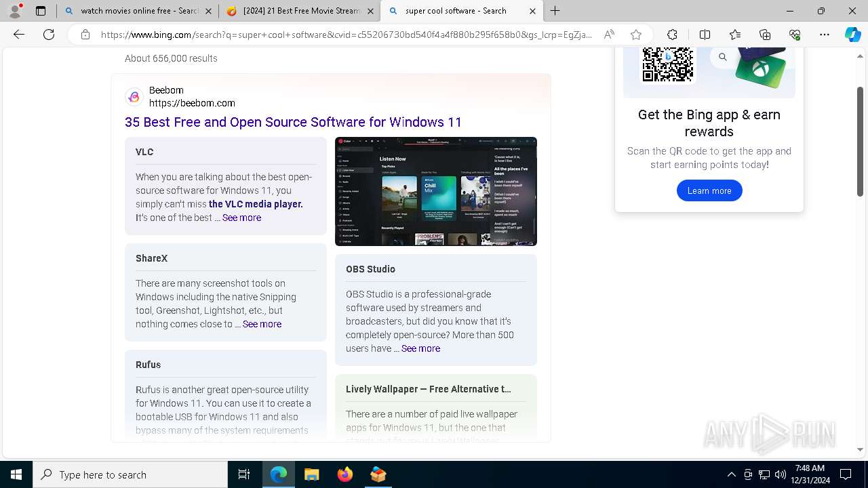The height and width of the screenshot is (488, 868).
Task: Open the Extensions puzzle icon
Action: tap(672, 35)
